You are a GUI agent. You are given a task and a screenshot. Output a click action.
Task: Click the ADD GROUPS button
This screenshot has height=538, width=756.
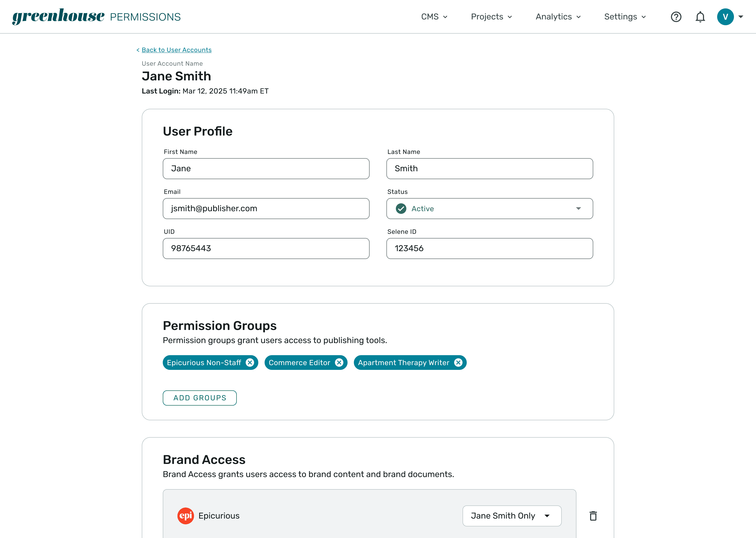tap(199, 398)
